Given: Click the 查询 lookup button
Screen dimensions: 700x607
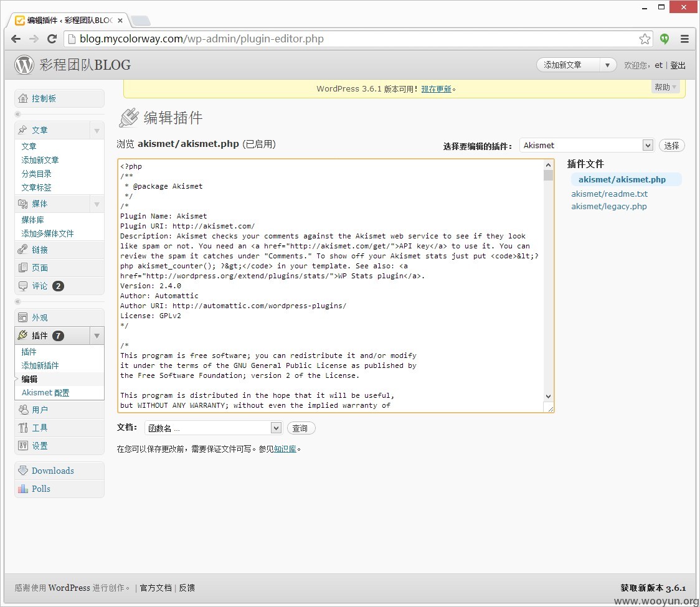Looking at the screenshot, I should coord(301,428).
